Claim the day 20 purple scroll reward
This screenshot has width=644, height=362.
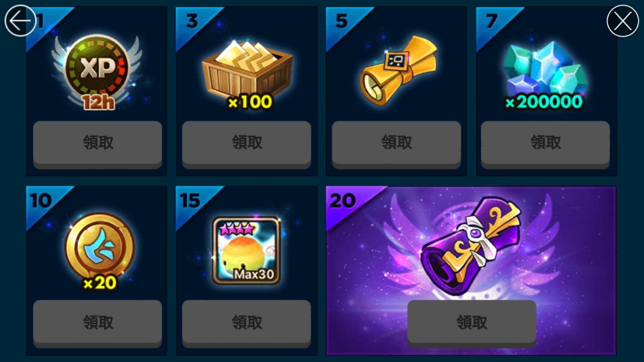(472, 323)
